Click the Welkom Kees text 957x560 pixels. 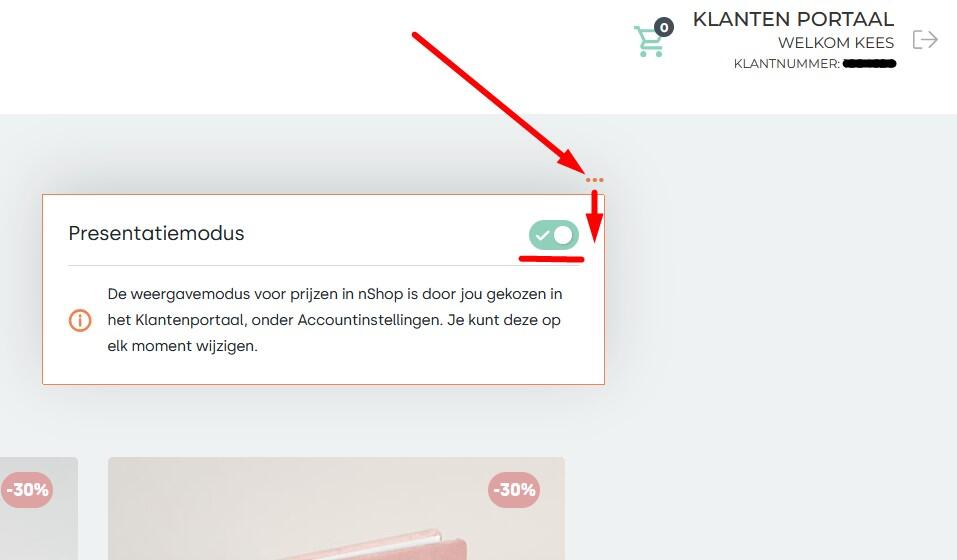(x=836, y=43)
